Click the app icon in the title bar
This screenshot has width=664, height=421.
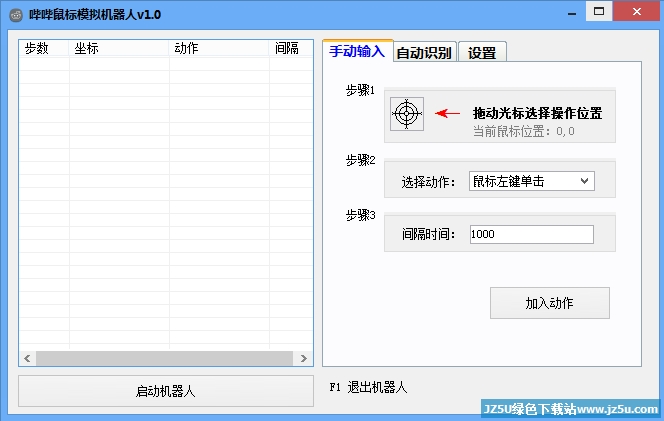(16, 15)
